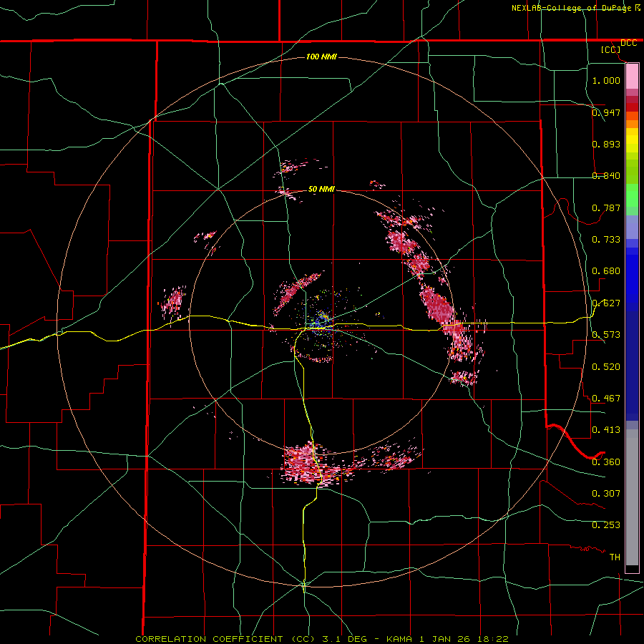Click the 0.627 legend value
This screenshot has height=644, width=644.
[x=606, y=303]
